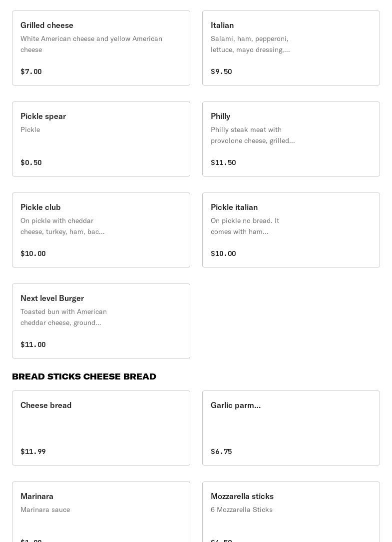Pick the Cheese bread card

click(101, 428)
